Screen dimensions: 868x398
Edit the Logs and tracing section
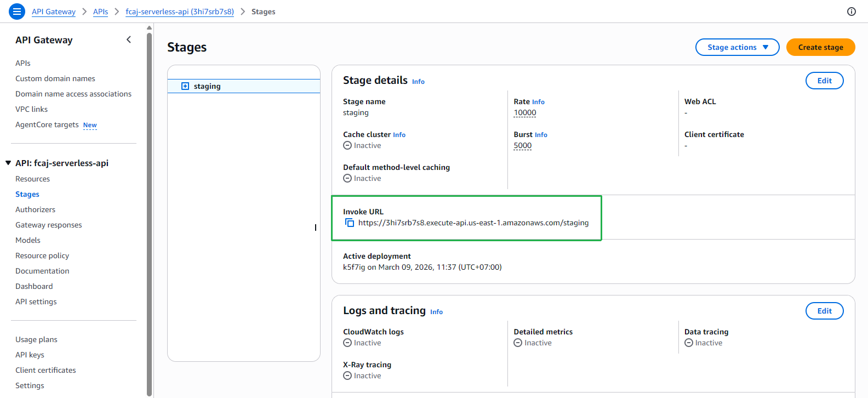coord(824,311)
